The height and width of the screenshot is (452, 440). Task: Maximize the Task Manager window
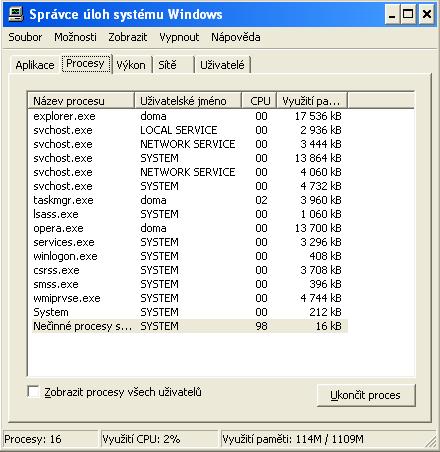(x=408, y=14)
